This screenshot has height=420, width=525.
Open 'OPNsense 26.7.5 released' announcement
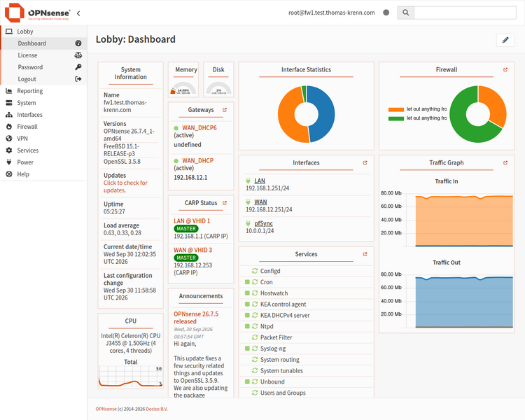[x=196, y=318]
